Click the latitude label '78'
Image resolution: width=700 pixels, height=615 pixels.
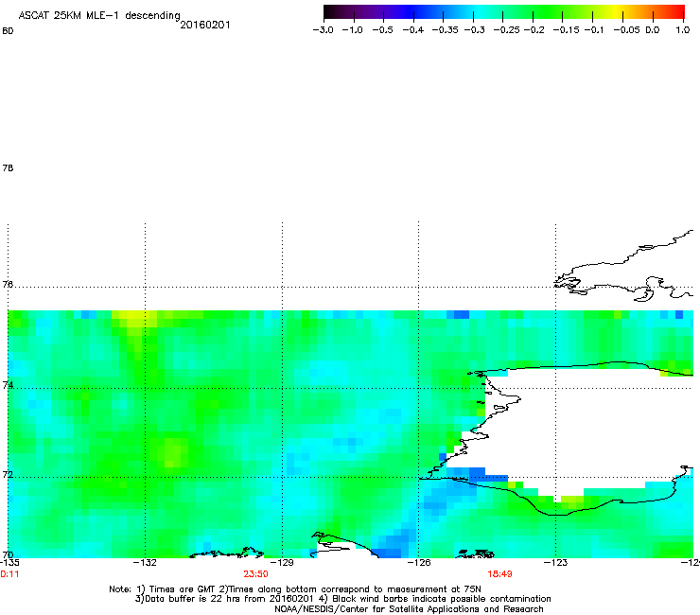pyautogui.click(x=8, y=167)
